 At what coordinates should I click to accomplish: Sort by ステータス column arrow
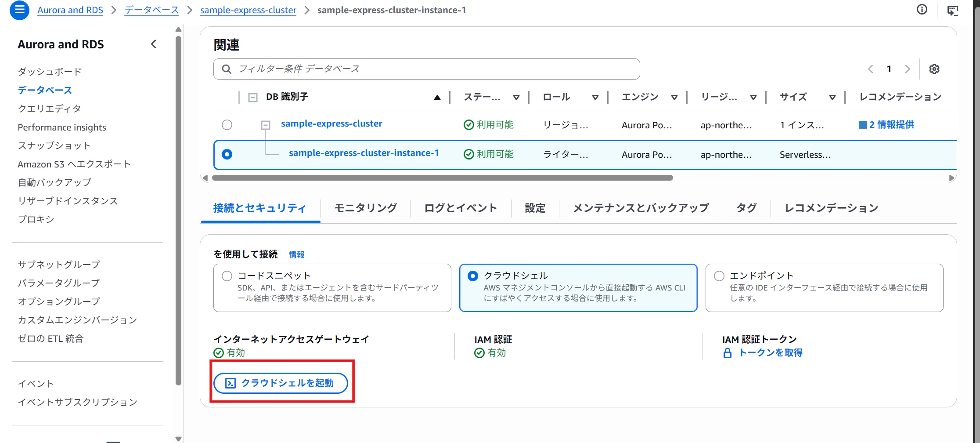(516, 98)
